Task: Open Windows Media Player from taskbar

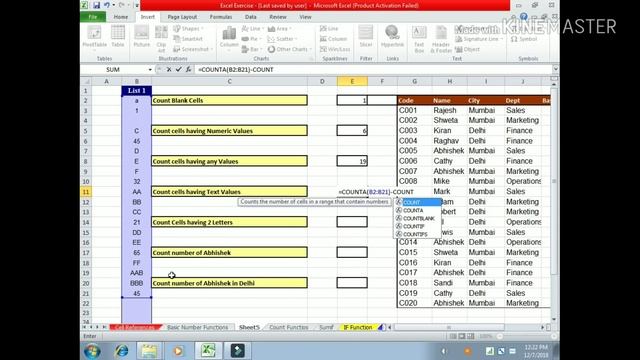Action: click(178, 351)
